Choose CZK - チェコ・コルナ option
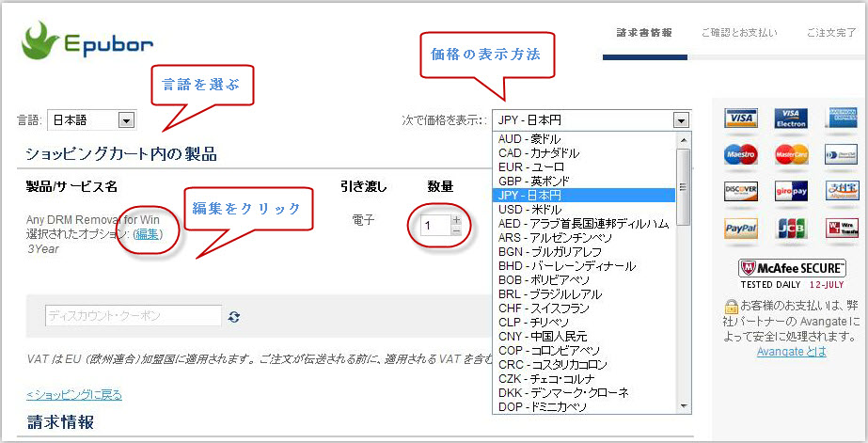This screenshot has height=443, width=868. (585, 378)
